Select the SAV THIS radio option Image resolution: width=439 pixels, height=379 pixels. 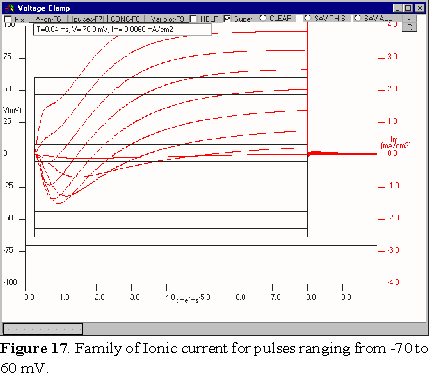307,18
